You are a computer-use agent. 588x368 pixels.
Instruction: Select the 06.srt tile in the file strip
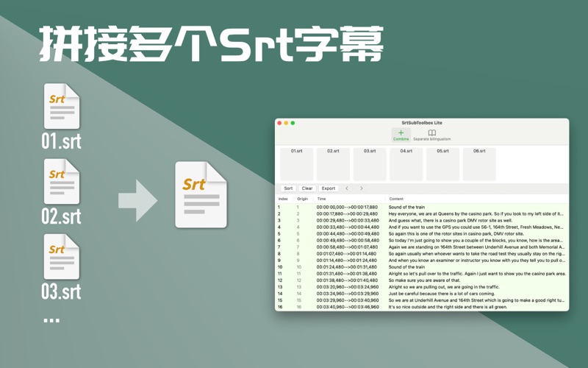point(479,163)
